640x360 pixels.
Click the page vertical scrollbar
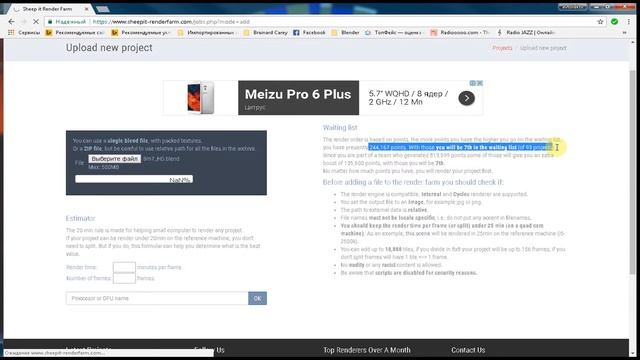coord(632,171)
